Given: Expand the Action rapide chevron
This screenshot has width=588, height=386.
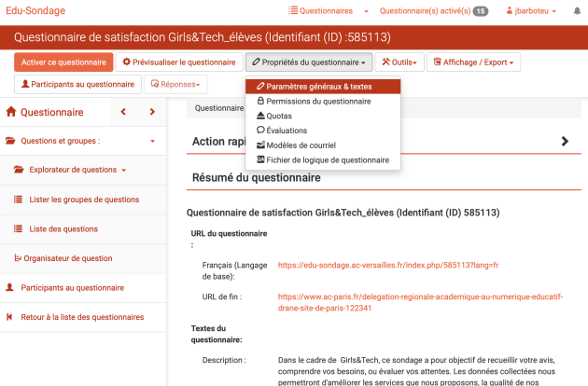Looking at the screenshot, I should (x=565, y=142).
